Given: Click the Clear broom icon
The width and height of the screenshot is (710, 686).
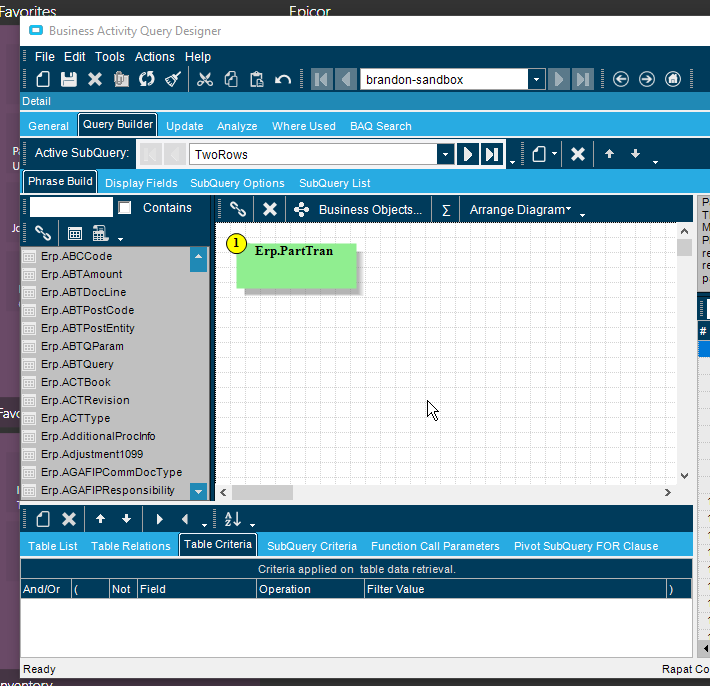Looking at the screenshot, I should click(173, 80).
